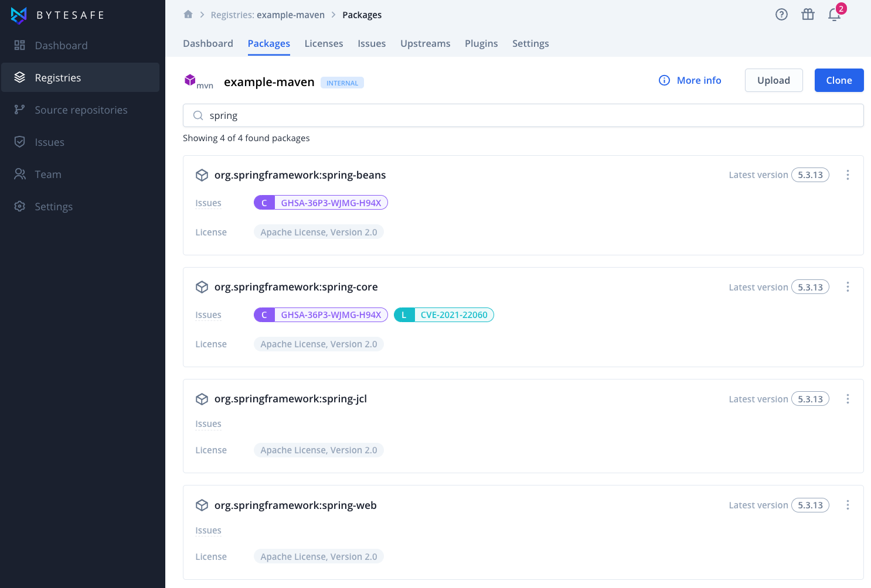Switch to the Plugins tab

point(481,43)
